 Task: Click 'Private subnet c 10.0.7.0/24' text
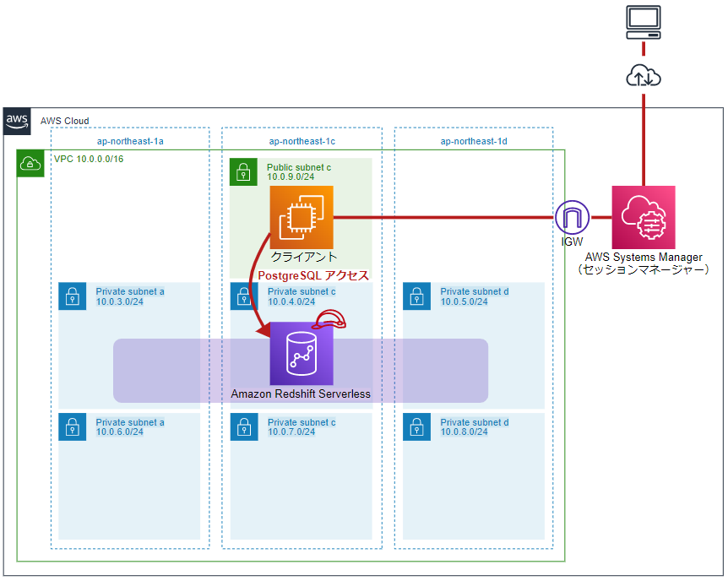pyautogui.click(x=302, y=426)
